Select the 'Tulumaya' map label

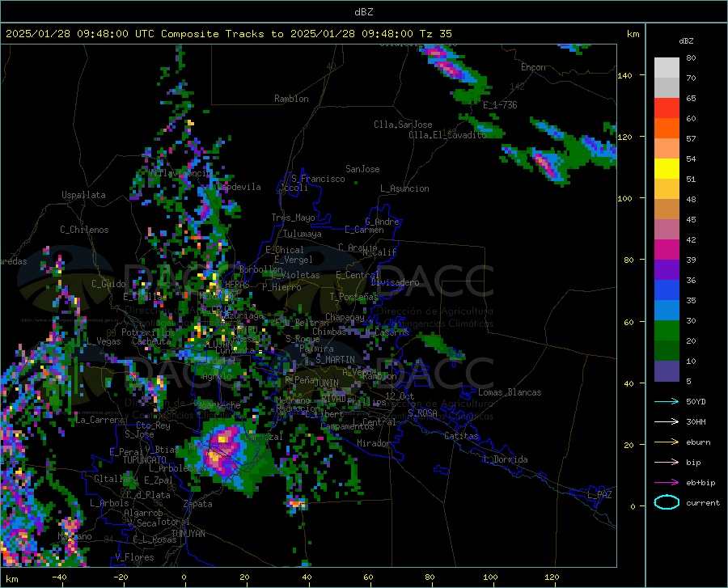pos(303,234)
